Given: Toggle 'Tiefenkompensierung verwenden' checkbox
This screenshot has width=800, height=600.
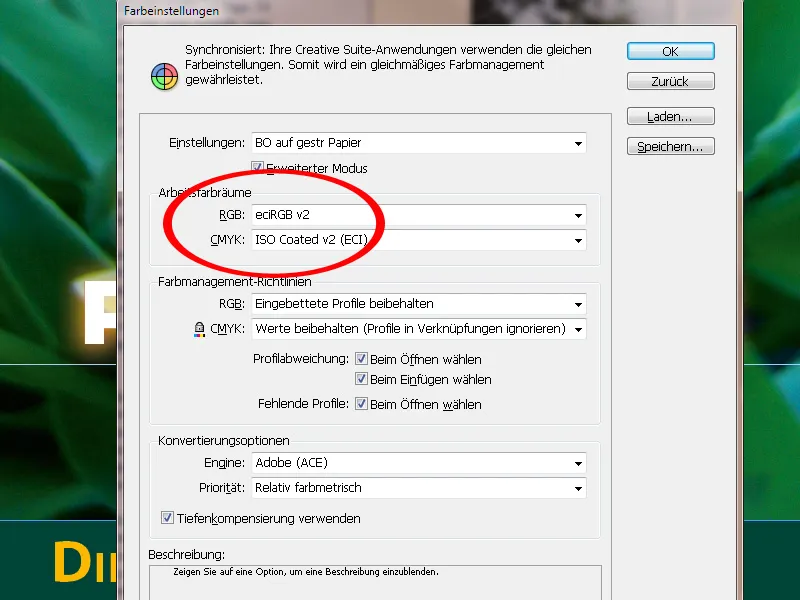Looking at the screenshot, I should pyautogui.click(x=167, y=518).
